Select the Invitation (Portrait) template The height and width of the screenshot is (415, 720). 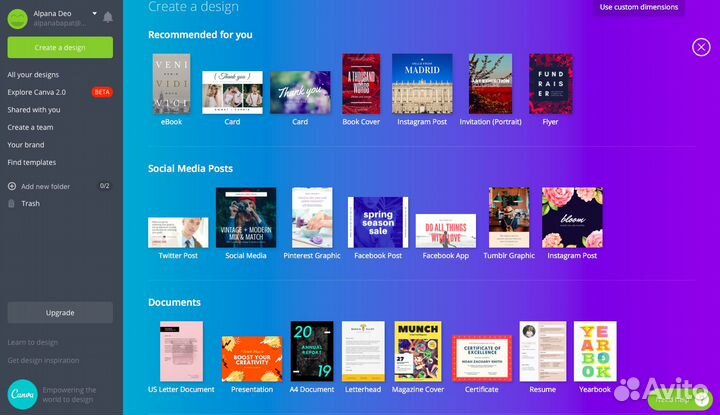pyautogui.click(x=490, y=84)
